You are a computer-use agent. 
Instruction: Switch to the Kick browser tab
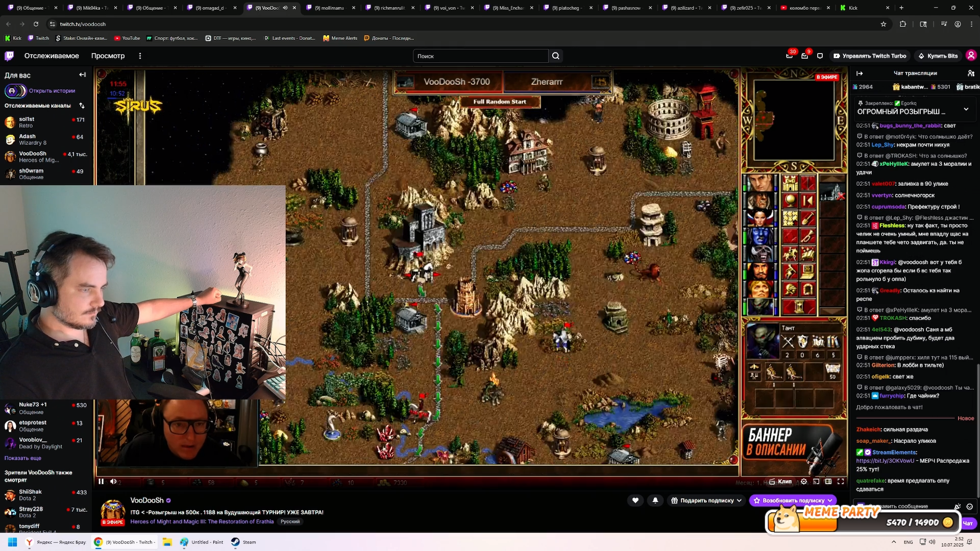pos(864,8)
